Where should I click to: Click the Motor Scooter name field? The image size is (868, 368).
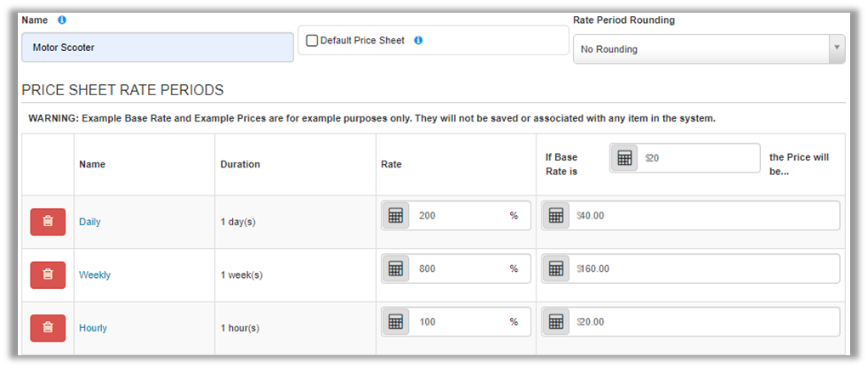[156, 48]
